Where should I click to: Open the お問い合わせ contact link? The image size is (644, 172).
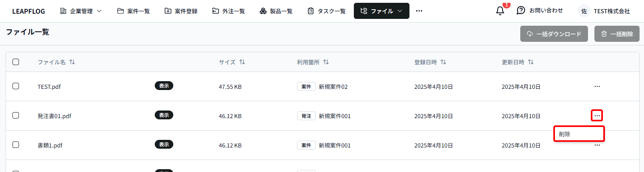[x=540, y=10]
